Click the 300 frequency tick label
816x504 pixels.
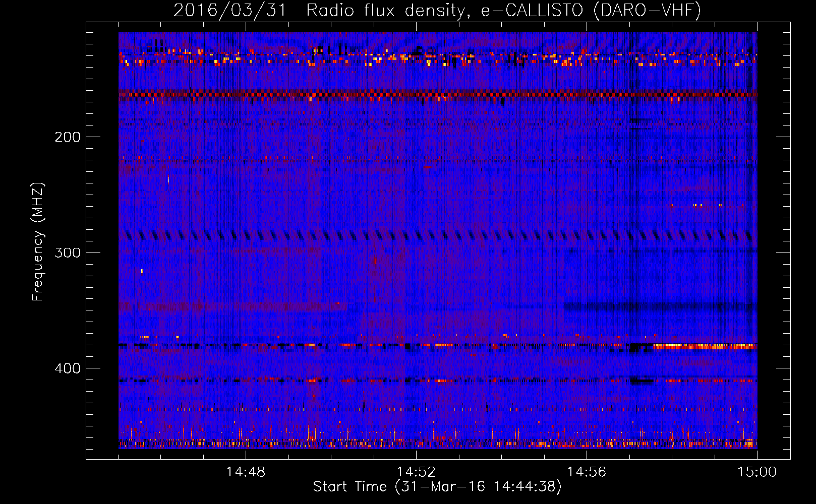pos(68,253)
